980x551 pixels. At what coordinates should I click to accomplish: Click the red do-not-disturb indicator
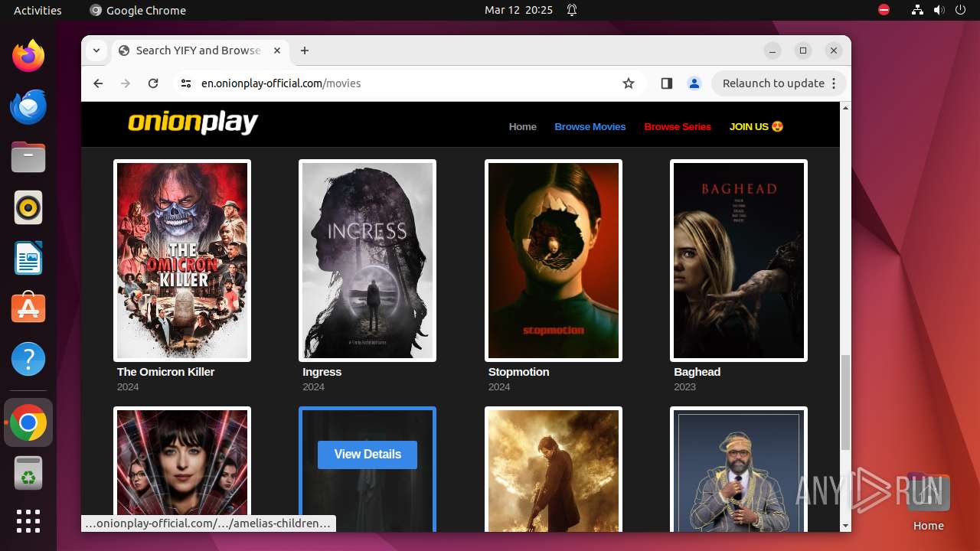884,10
